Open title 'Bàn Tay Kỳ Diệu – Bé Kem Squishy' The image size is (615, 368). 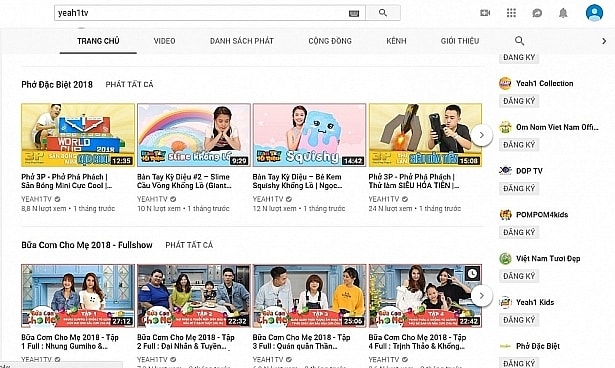click(x=297, y=181)
